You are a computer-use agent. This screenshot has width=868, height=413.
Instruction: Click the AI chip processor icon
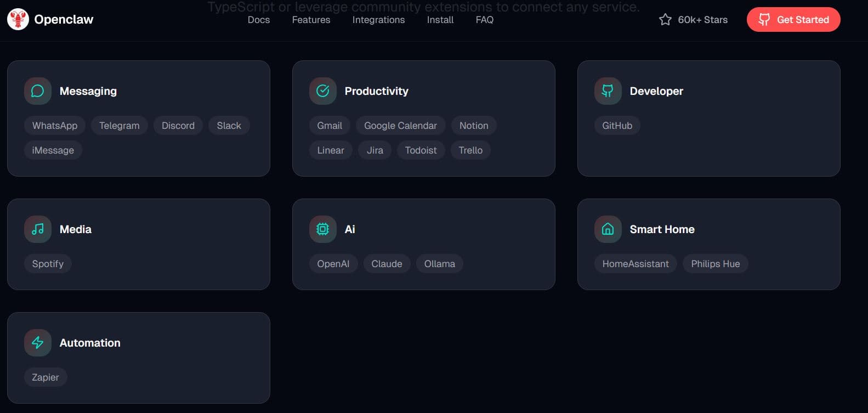tap(323, 229)
